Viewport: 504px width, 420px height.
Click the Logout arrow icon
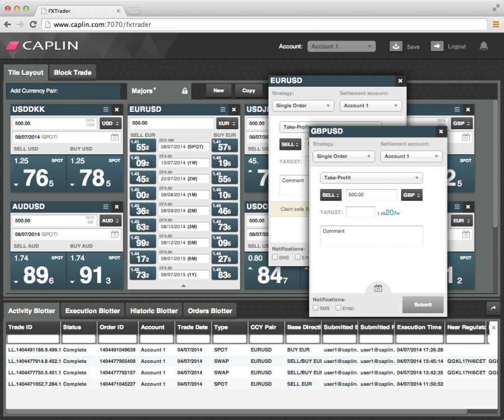click(437, 46)
